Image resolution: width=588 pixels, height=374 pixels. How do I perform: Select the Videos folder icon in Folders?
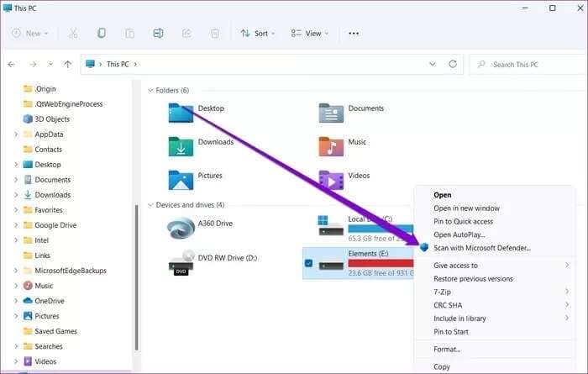[x=331, y=180]
